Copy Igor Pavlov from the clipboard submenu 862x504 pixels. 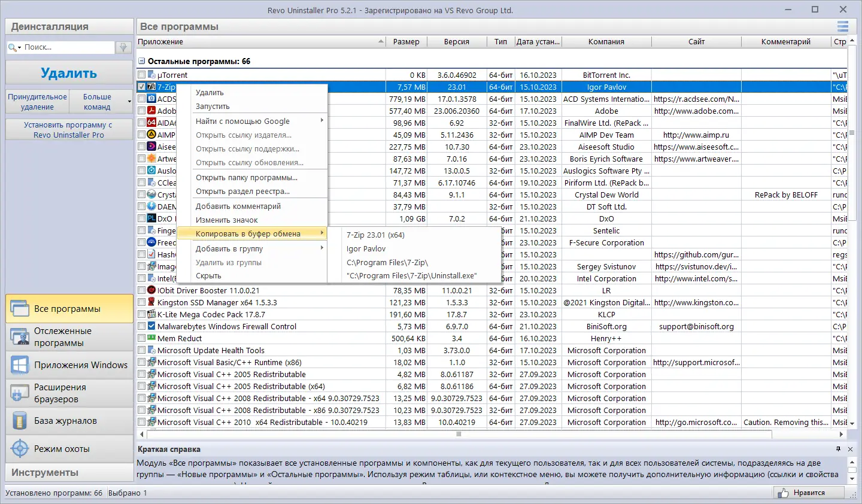pos(366,248)
